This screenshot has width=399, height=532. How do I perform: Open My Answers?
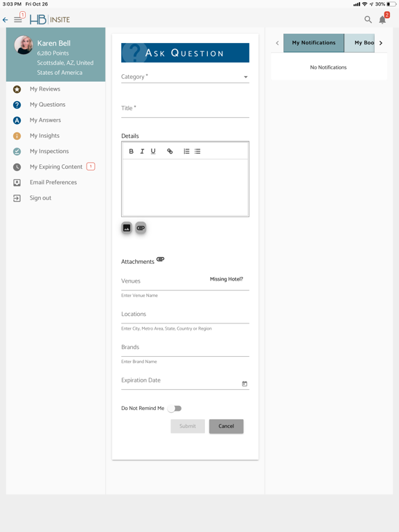tap(45, 120)
